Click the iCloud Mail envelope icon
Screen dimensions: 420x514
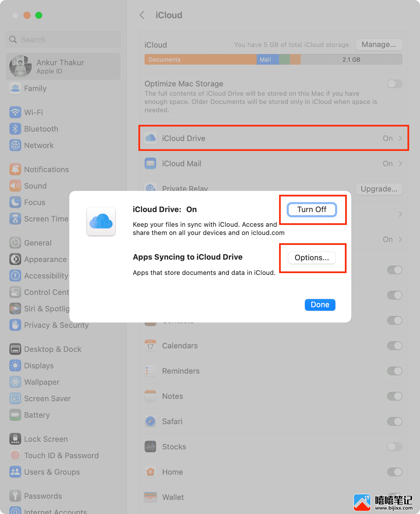[150, 164]
